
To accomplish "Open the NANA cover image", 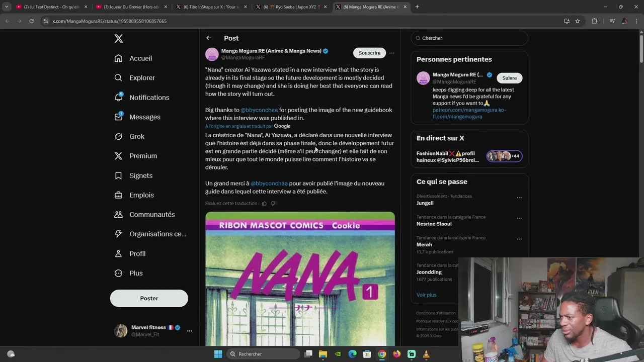I will tap(300, 279).
